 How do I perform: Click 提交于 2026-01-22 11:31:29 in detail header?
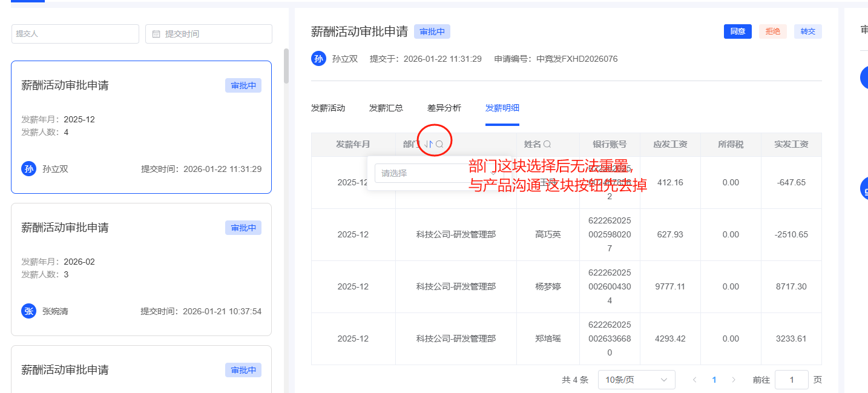pyautogui.click(x=426, y=59)
